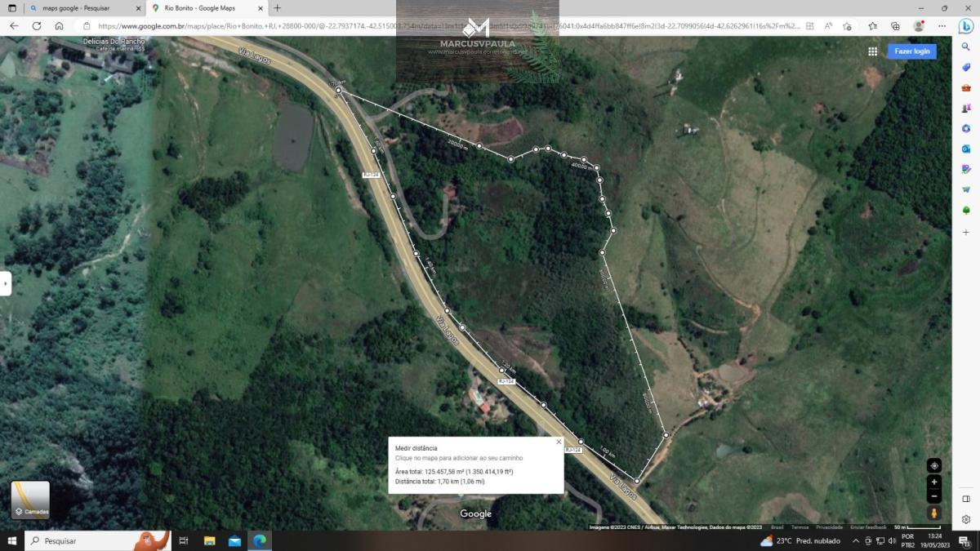
Task: Click the my location target icon
Action: click(x=934, y=465)
